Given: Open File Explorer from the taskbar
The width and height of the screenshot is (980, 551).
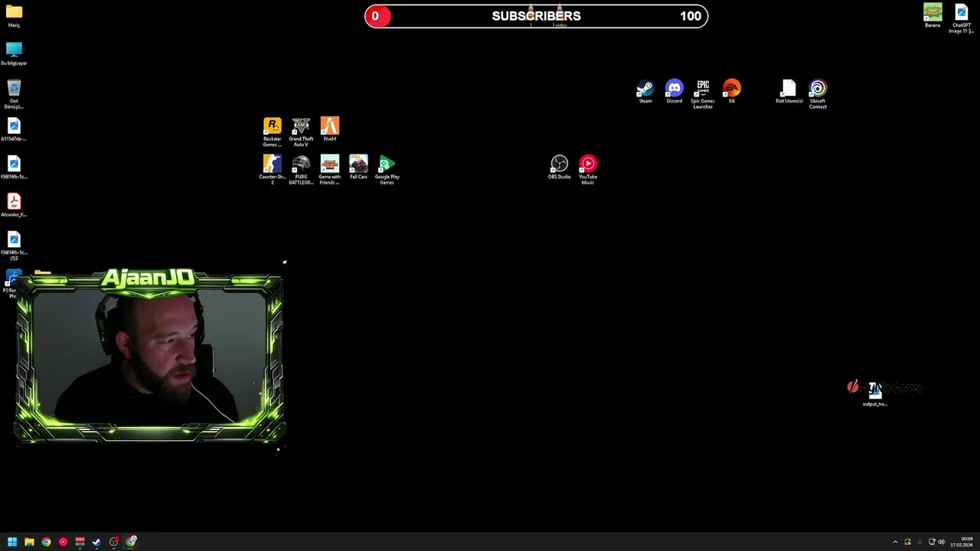Looking at the screenshot, I should pyautogui.click(x=29, y=542).
